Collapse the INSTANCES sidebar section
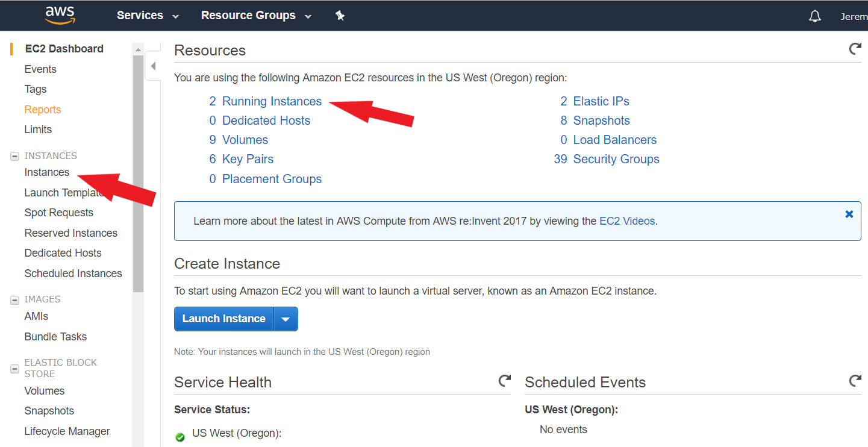The height and width of the screenshot is (447, 868). click(x=15, y=156)
